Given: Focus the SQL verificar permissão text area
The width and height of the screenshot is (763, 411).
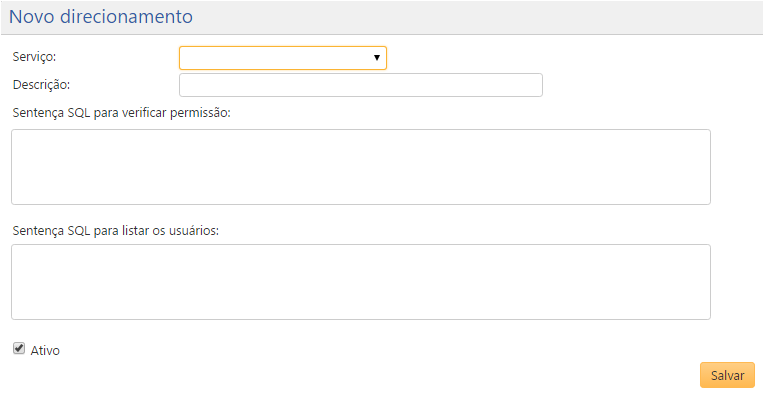Looking at the screenshot, I should [x=360, y=166].
